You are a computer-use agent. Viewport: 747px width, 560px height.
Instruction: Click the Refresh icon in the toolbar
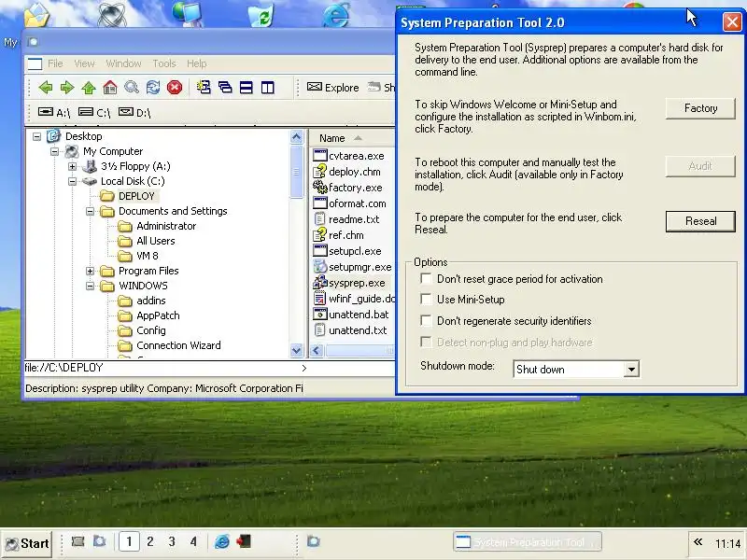tap(153, 87)
